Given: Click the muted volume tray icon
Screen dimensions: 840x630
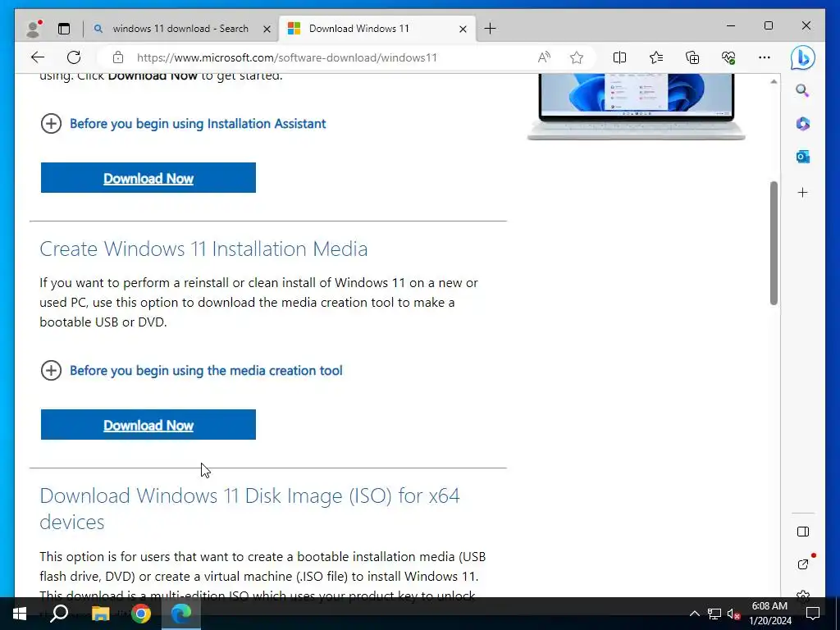Looking at the screenshot, I should (734, 614).
